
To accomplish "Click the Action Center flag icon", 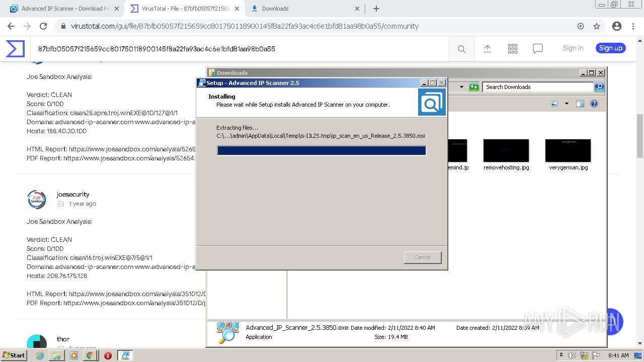I will point(596,355).
